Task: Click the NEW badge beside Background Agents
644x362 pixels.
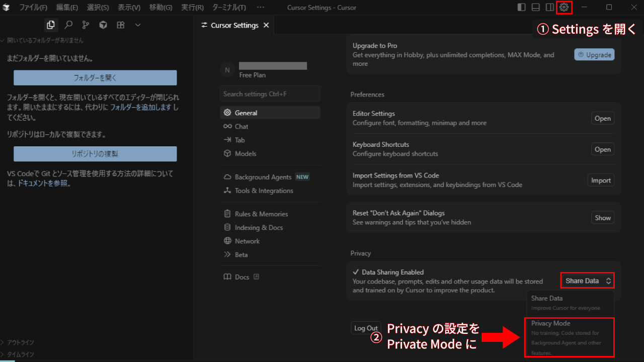Action: pos(302,177)
